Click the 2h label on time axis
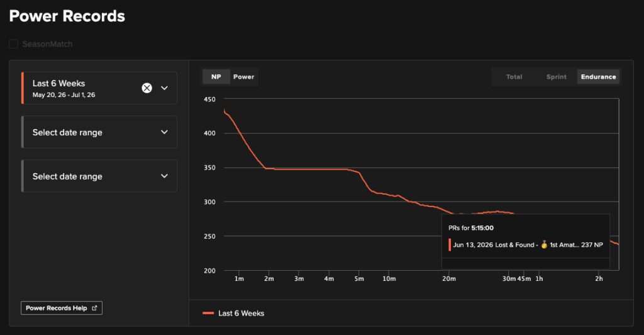This screenshot has width=644, height=335. (x=599, y=279)
